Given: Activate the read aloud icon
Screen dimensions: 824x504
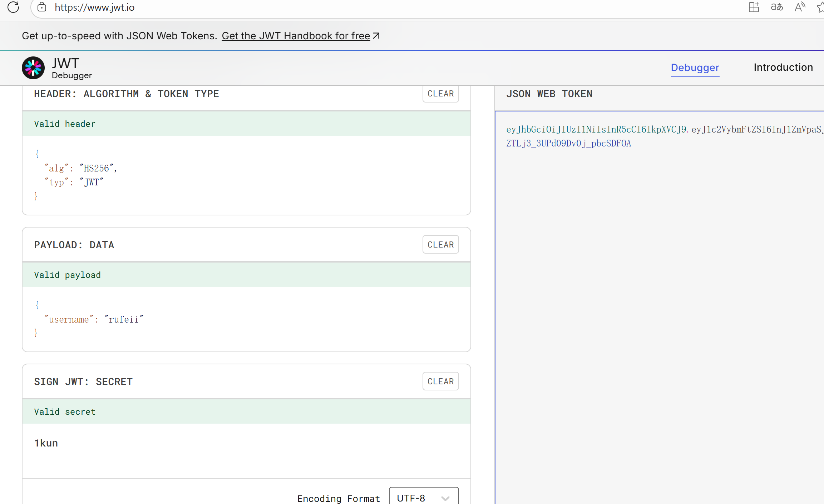Looking at the screenshot, I should click(x=800, y=7).
